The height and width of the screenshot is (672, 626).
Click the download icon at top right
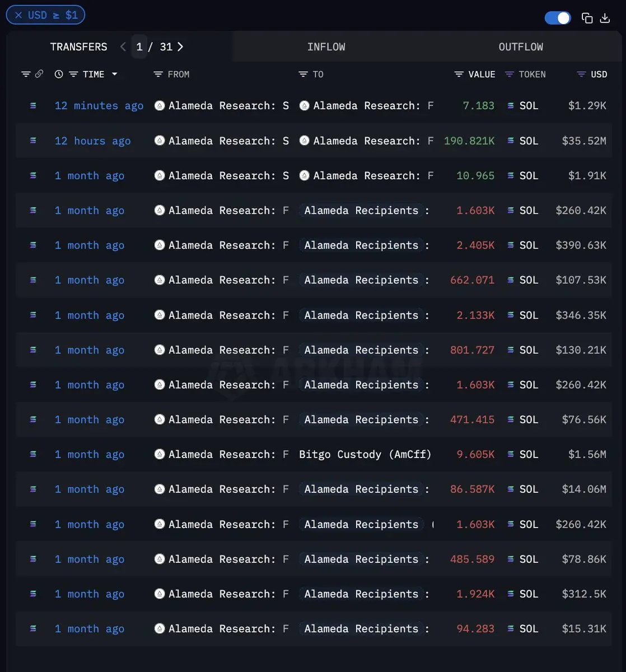pos(605,18)
